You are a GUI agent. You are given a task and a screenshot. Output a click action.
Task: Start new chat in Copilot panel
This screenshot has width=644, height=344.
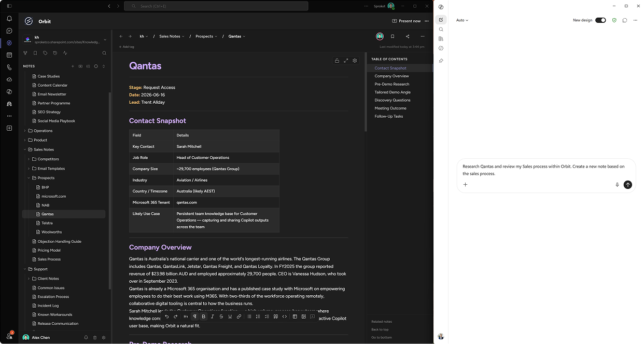441,20
